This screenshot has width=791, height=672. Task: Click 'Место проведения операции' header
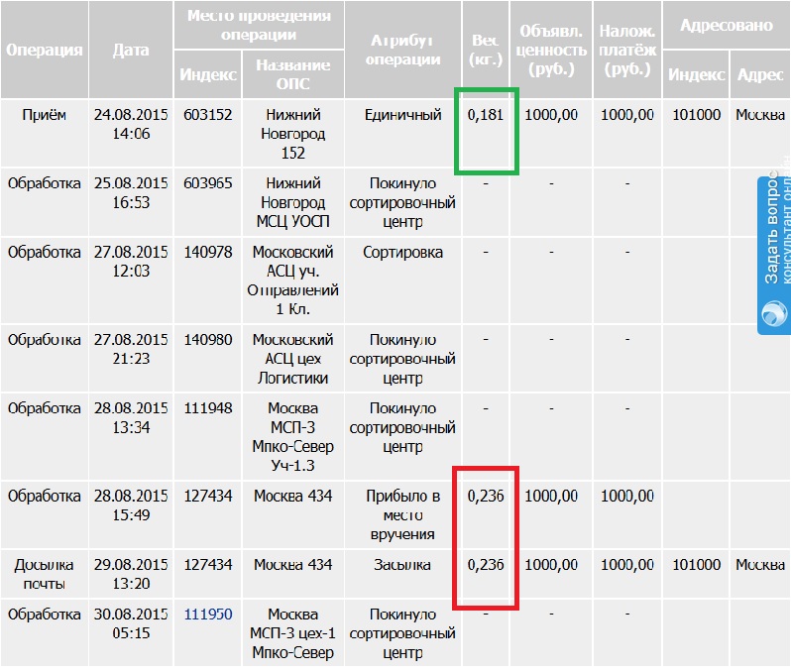pyautogui.click(x=259, y=25)
